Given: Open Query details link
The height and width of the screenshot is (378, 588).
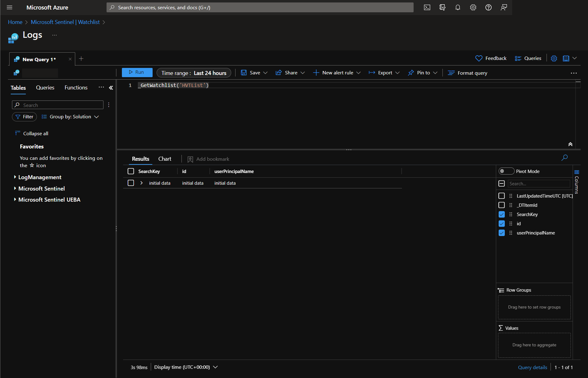Looking at the screenshot, I should point(532,367).
